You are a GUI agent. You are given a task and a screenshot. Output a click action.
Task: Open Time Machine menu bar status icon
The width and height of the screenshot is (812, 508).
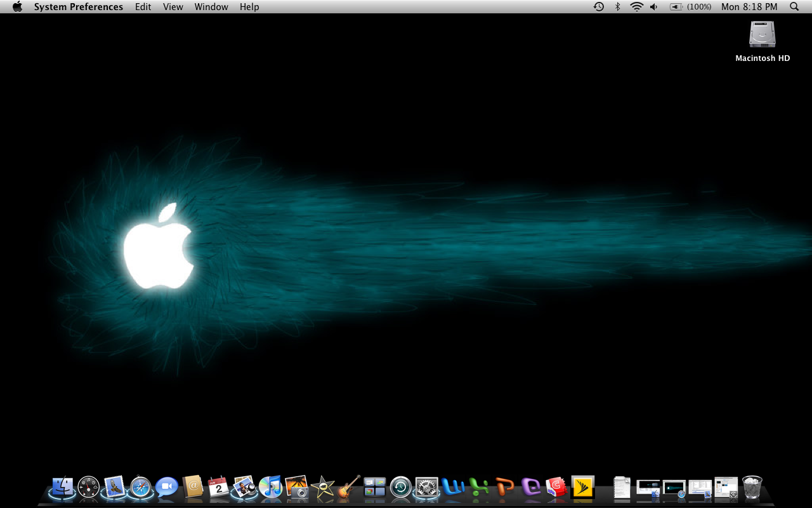(x=599, y=6)
